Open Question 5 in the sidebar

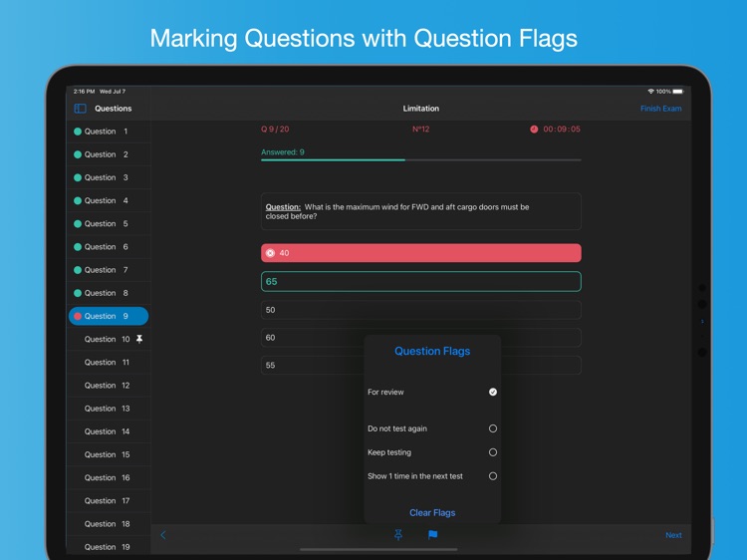click(x=109, y=224)
